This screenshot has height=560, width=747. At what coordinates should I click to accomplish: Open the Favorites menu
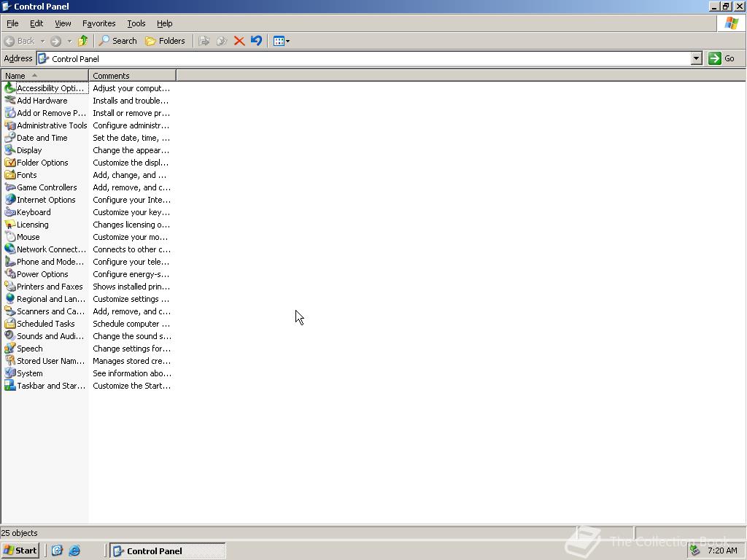click(x=98, y=23)
